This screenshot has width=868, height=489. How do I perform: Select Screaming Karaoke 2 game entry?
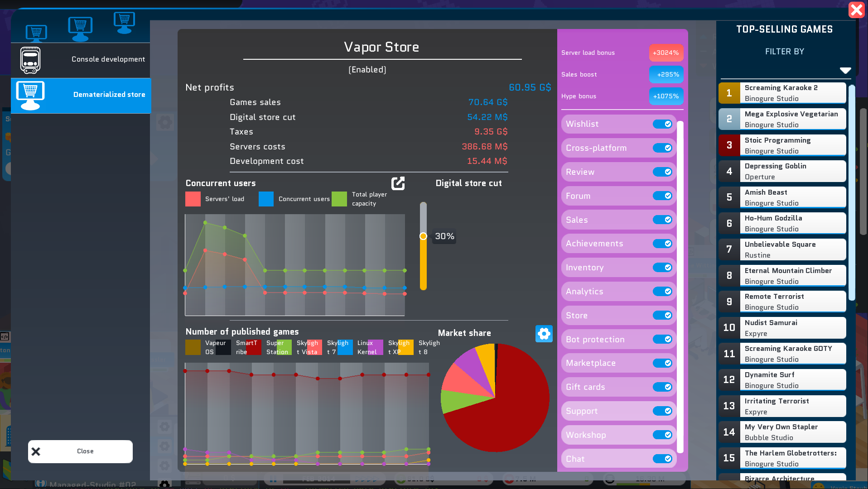coord(782,93)
